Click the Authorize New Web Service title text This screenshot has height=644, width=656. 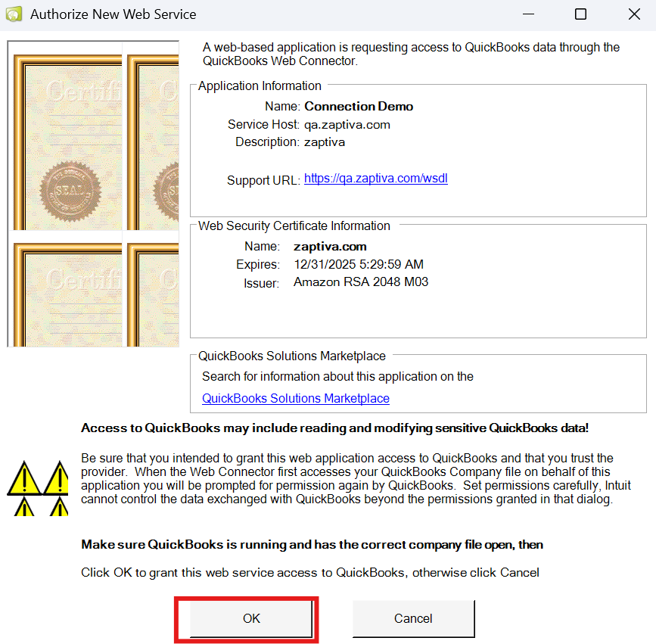(113, 14)
